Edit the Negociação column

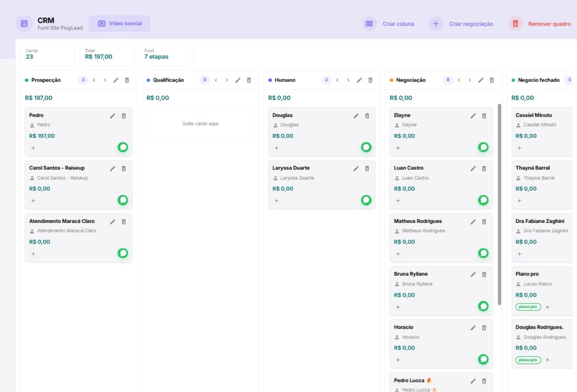[481, 80]
